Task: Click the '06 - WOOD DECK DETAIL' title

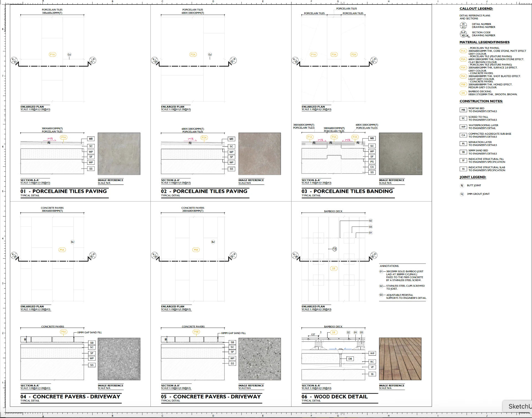Action: [335, 397]
